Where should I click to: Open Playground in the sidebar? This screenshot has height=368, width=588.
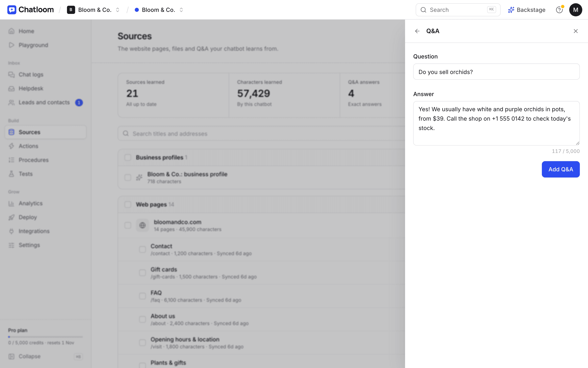[x=46, y=45]
